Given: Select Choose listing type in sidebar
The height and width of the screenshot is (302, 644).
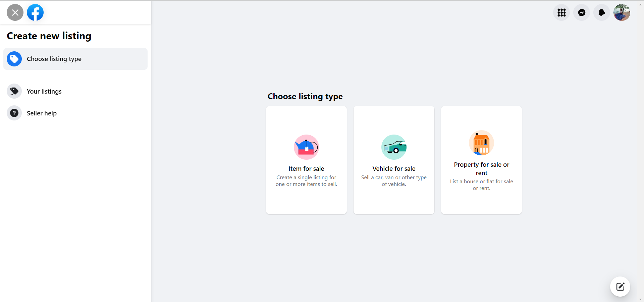Looking at the screenshot, I should (x=54, y=59).
